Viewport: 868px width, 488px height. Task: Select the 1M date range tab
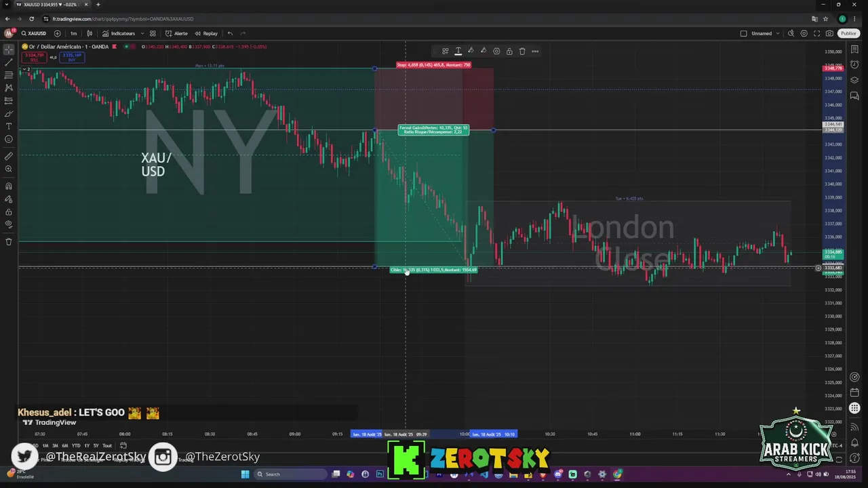tap(45, 445)
